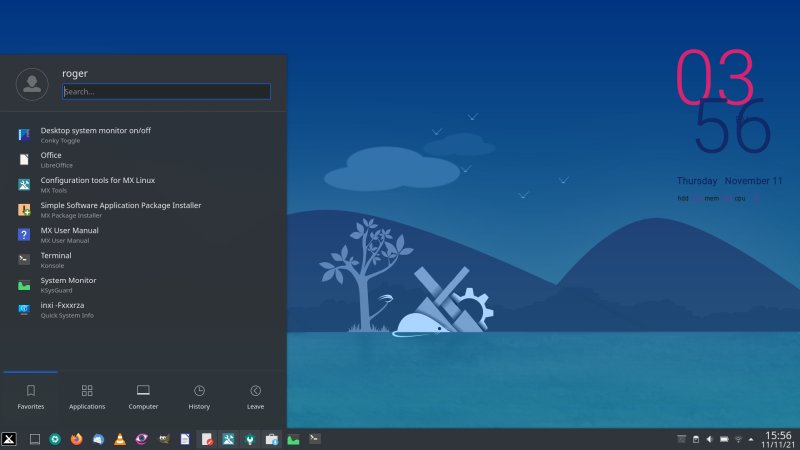Click the Show Desktop taskbar icon
800x450 pixels.
(x=33, y=439)
